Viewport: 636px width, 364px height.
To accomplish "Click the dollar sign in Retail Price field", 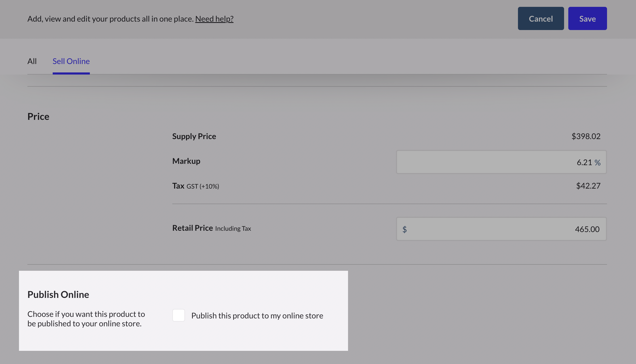I will (x=404, y=229).
